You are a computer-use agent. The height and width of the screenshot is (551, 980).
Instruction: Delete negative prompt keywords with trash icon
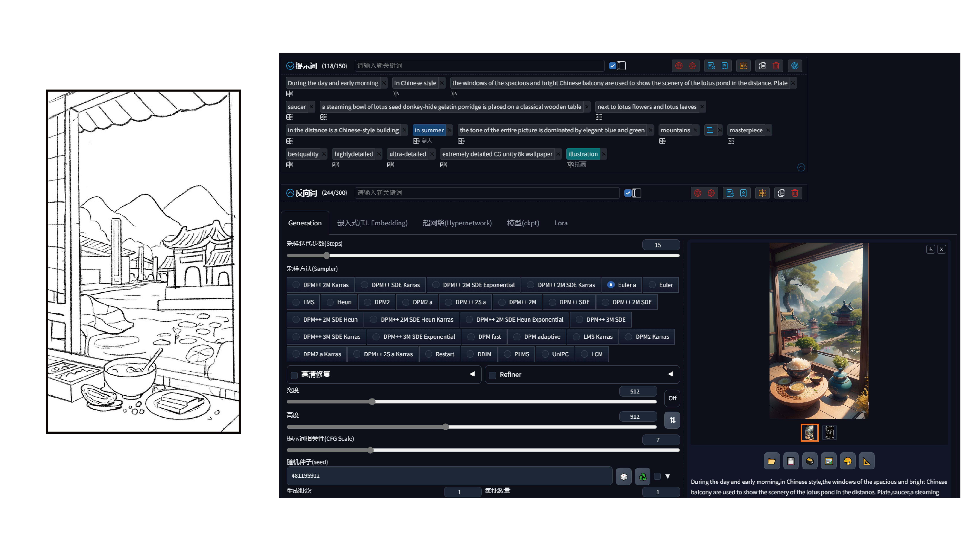795,193
